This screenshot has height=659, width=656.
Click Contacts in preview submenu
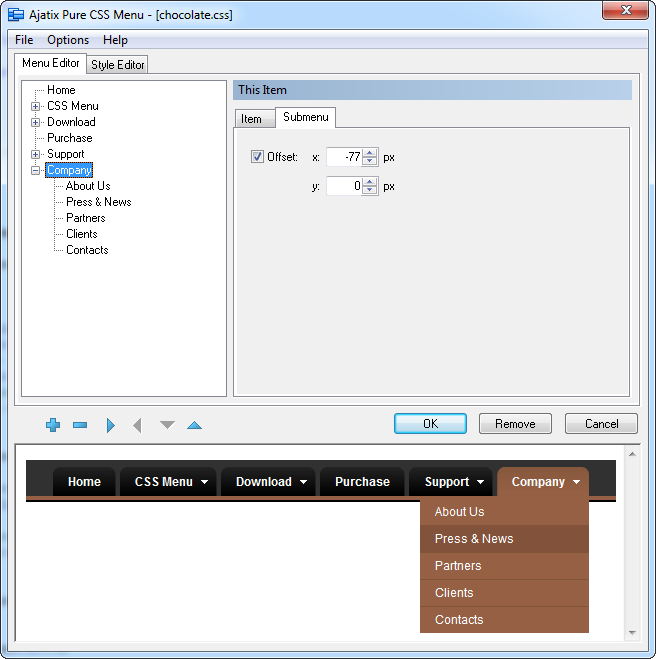504,619
